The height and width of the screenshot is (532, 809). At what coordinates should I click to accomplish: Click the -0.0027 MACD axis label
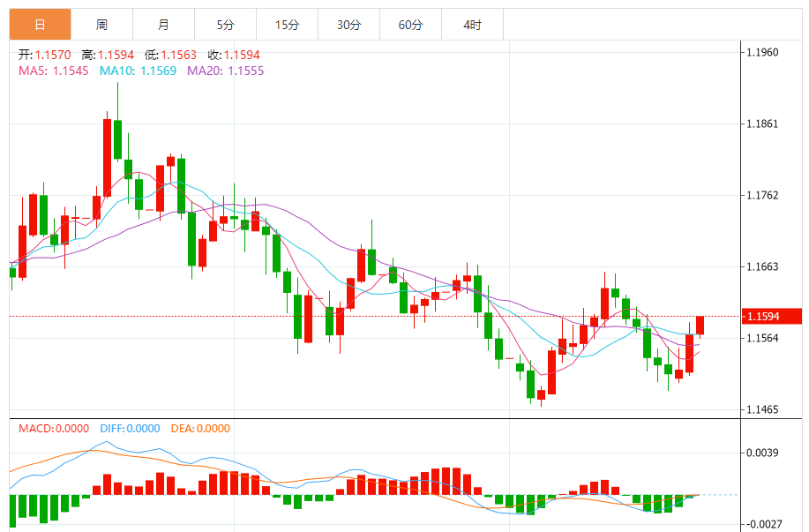coord(764,524)
